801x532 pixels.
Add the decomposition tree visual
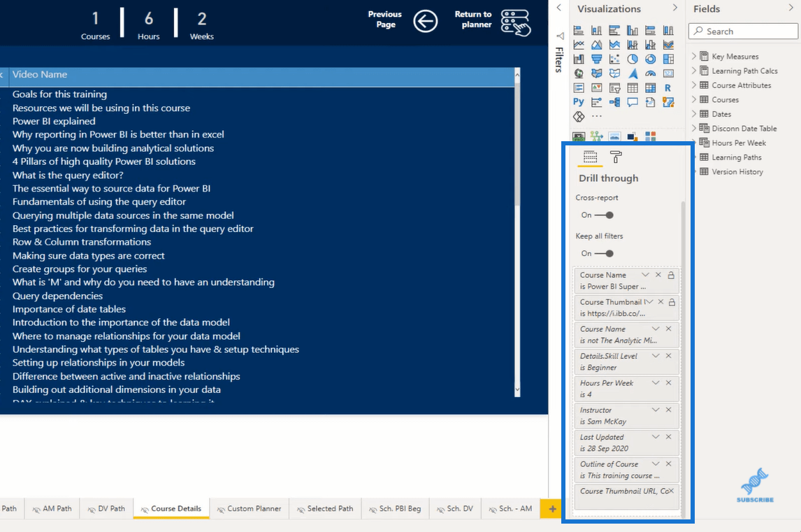click(614, 102)
